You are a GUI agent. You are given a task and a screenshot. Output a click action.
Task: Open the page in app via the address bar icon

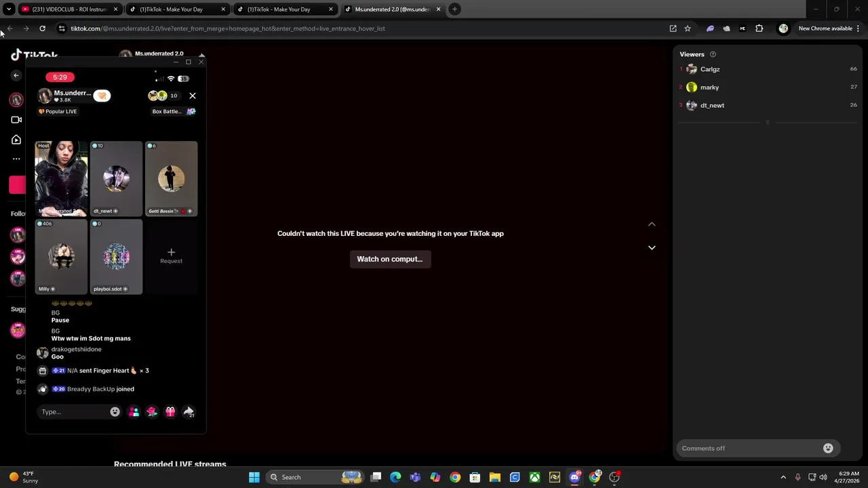(x=673, y=28)
